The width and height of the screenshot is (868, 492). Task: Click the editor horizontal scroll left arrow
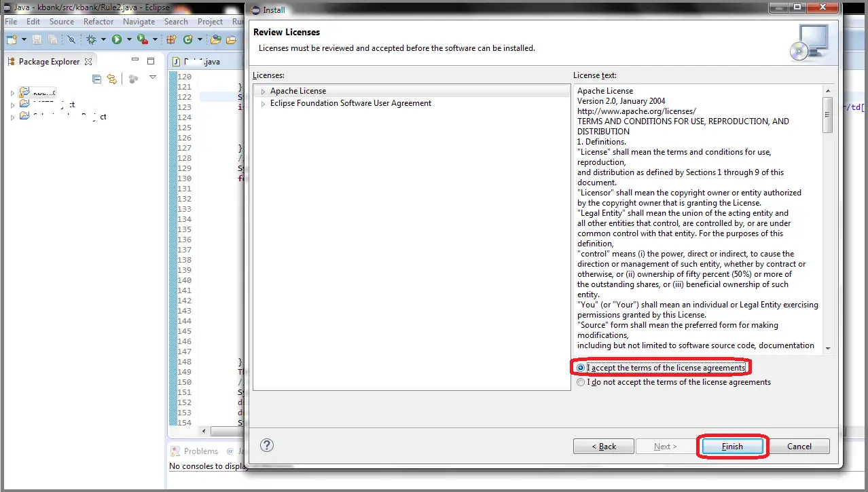pos(204,432)
